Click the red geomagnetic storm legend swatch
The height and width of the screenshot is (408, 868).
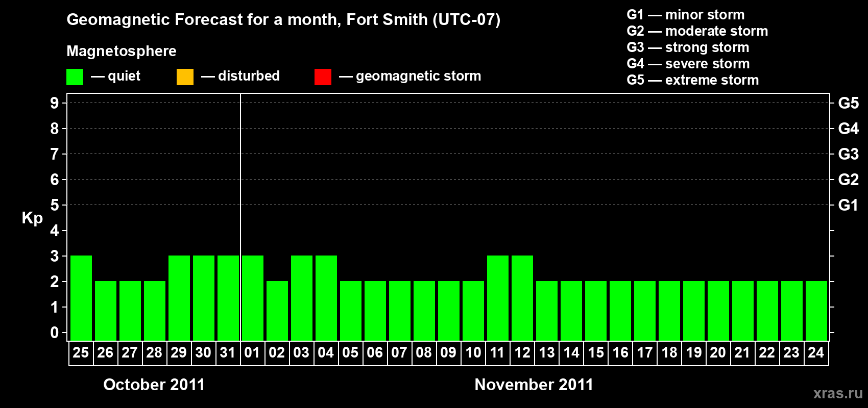(x=323, y=77)
